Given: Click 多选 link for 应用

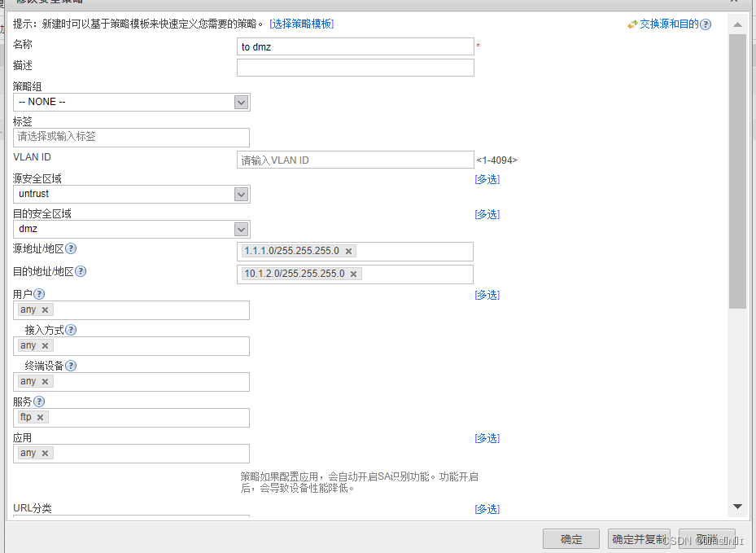Looking at the screenshot, I should (487, 437).
